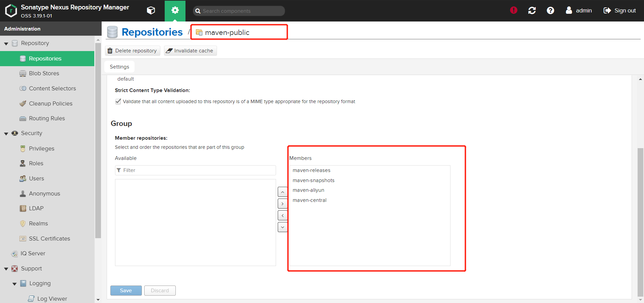This screenshot has height=303, width=644.
Task: Select maven-snapshots in Members list
Action: 370,180
